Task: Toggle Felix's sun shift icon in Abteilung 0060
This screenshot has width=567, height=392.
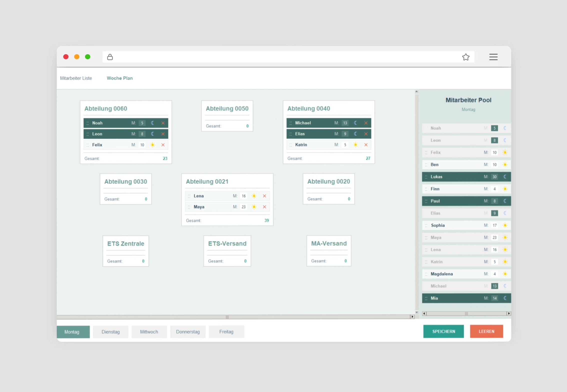Action: point(152,145)
